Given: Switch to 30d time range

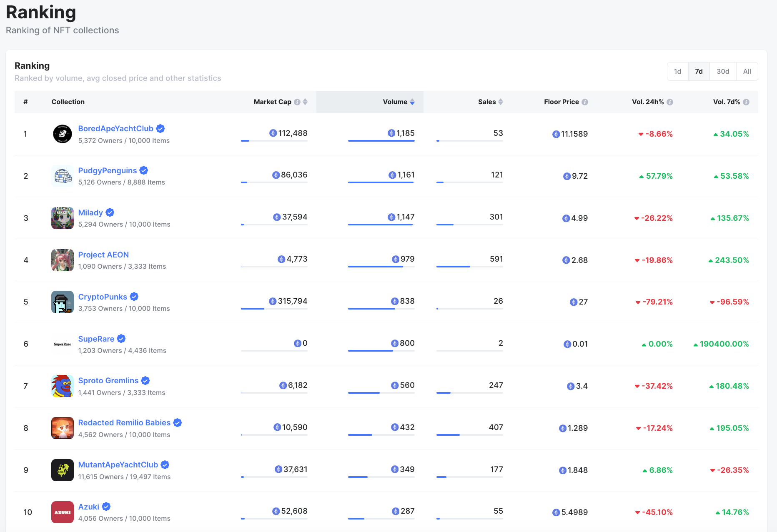Looking at the screenshot, I should coord(723,72).
